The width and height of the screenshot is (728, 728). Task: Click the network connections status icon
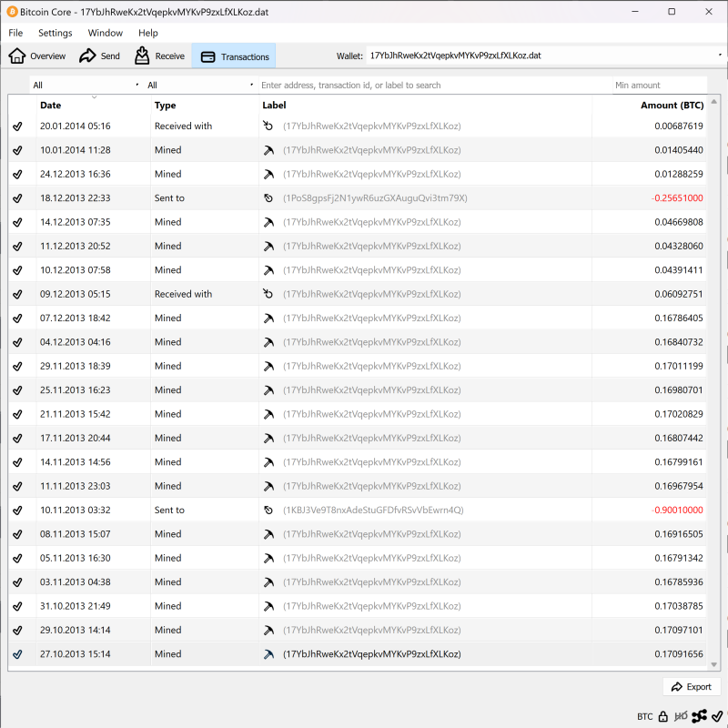coord(699,716)
